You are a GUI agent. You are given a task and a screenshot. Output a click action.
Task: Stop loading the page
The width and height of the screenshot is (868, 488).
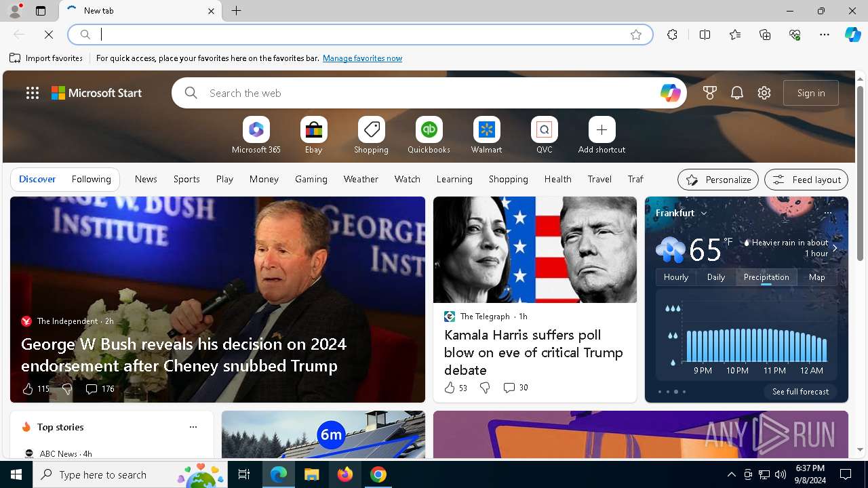pyautogui.click(x=49, y=35)
